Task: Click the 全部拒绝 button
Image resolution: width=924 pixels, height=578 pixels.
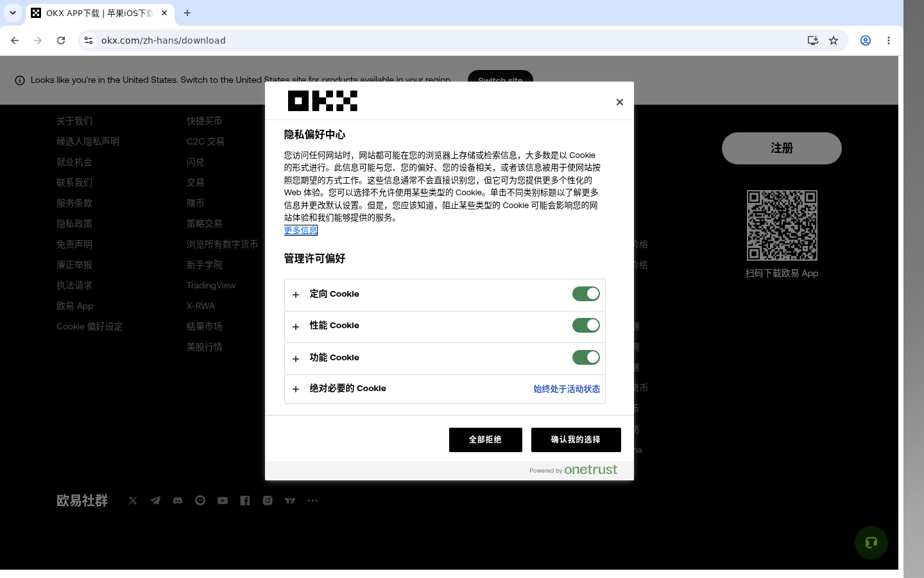Action: pyautogui.click(x=486, y=440)
